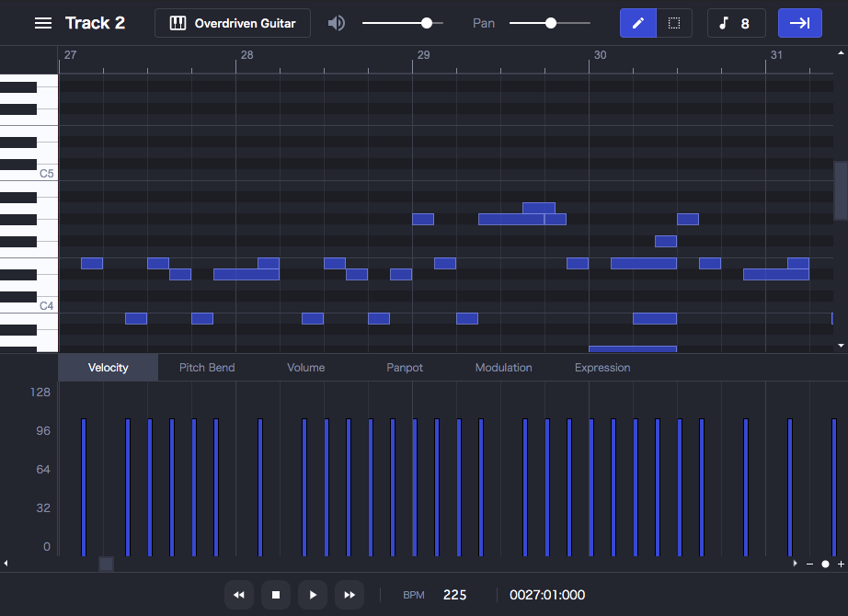
Task: Select the pencil draw tool
Action: point(638,23)
